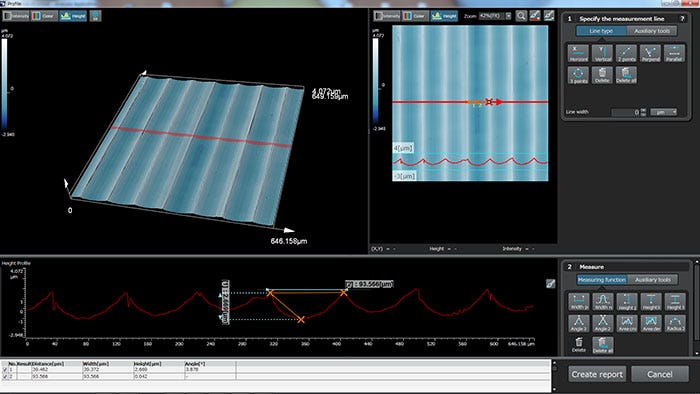Image resolution: width=700 pixels, height=394 pixels.
Task: Select the first Angle measuring tool
Action: click(579, 323)
